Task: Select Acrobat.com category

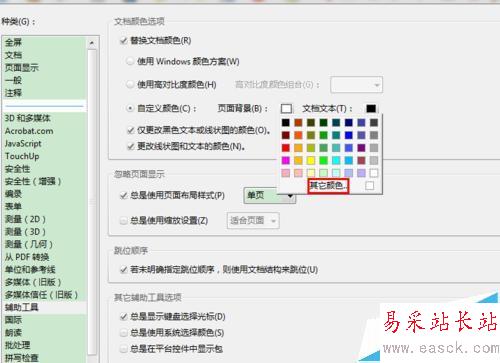Action: coord(29,131)
